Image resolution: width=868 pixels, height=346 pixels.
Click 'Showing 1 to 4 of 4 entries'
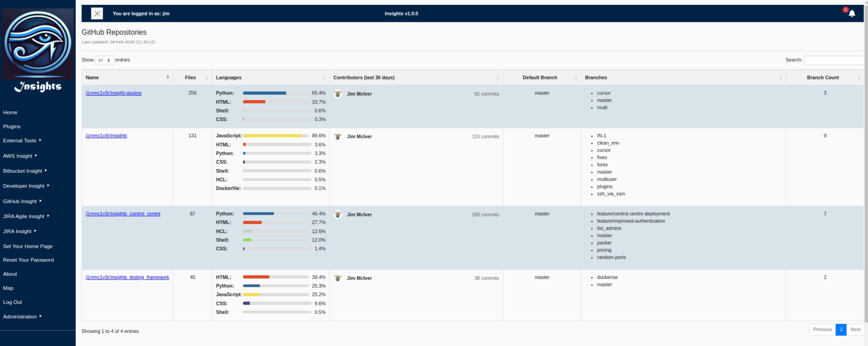click(x=110, y=331)
